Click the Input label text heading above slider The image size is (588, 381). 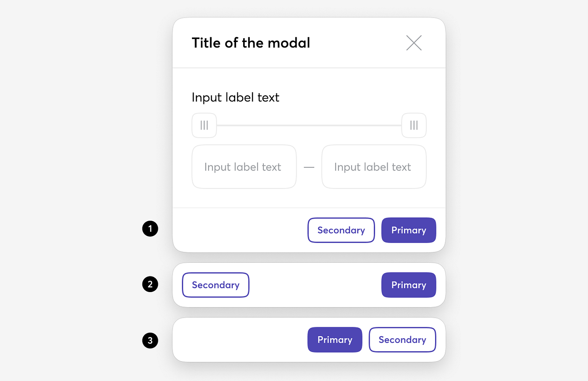click(x=236, y=97)
